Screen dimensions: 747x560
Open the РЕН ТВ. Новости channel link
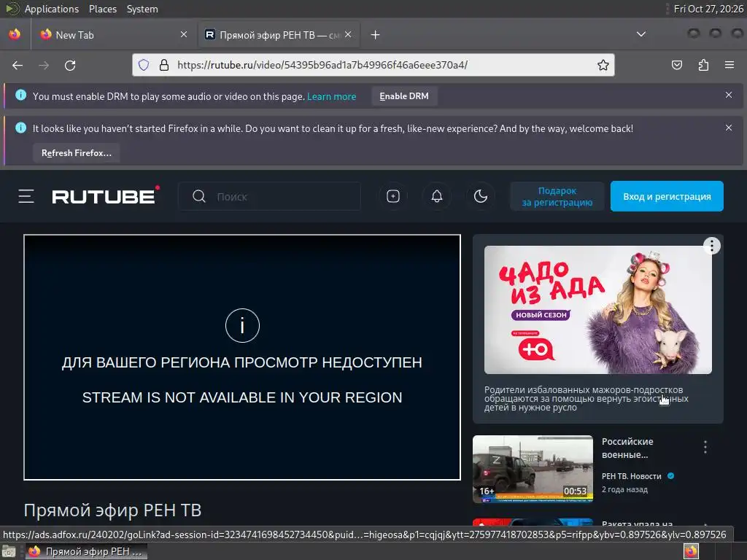tap(632, 476)
